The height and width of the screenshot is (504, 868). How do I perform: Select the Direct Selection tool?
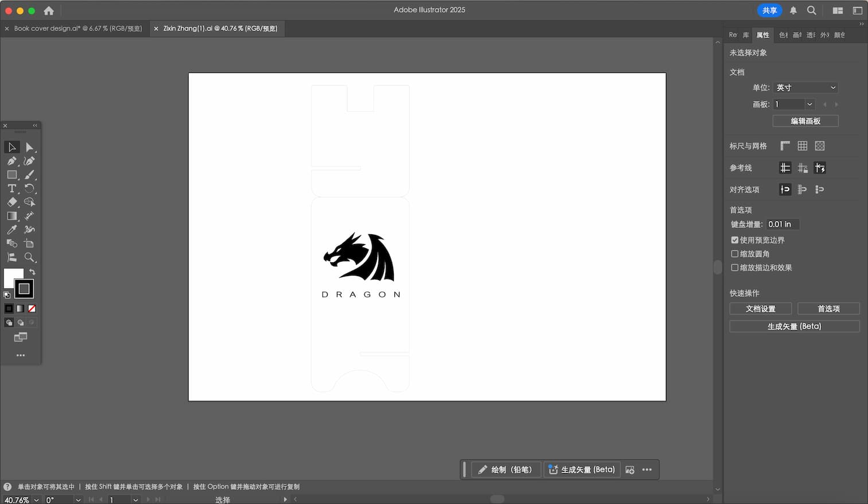(x=29, y=148)
